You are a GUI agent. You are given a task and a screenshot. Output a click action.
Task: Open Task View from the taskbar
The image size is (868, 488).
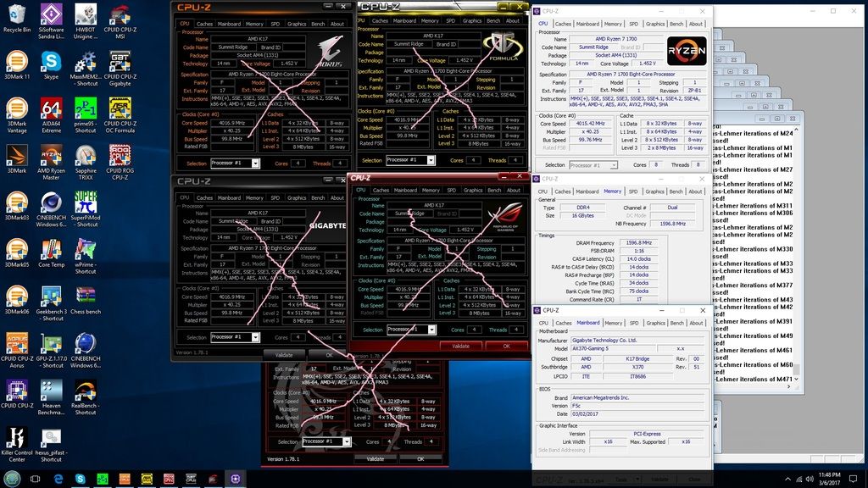[36, 479]
